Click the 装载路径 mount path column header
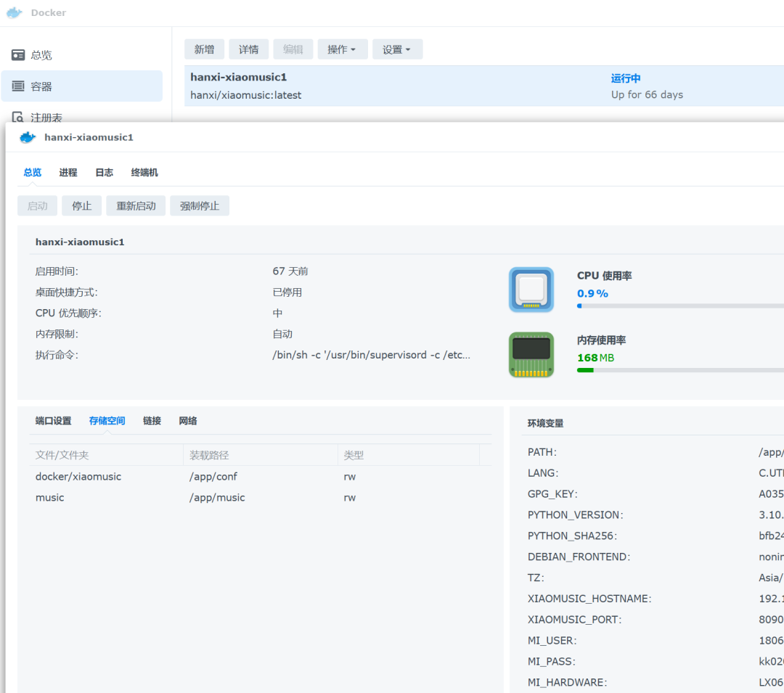This screenshot has width=784, height=693. coord(261,455)
